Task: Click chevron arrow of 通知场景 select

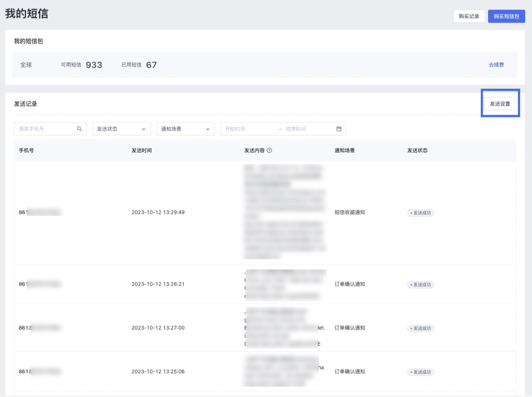Action: tap(208, 129)
